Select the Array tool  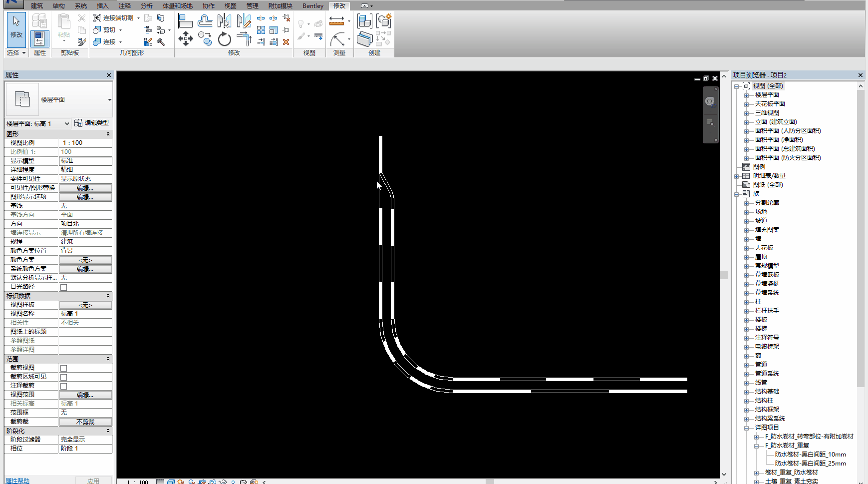coord(261,30)
